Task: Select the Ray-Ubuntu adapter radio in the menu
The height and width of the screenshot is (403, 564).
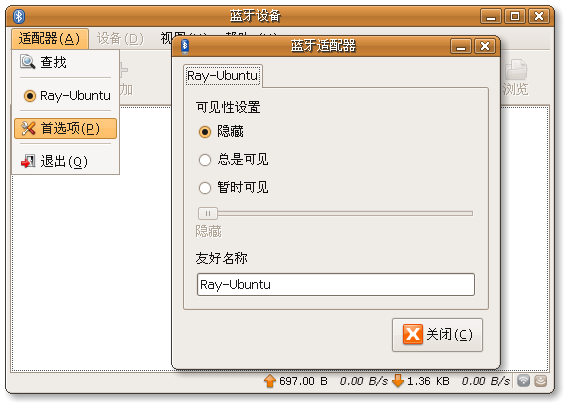Action: (30, 96)
